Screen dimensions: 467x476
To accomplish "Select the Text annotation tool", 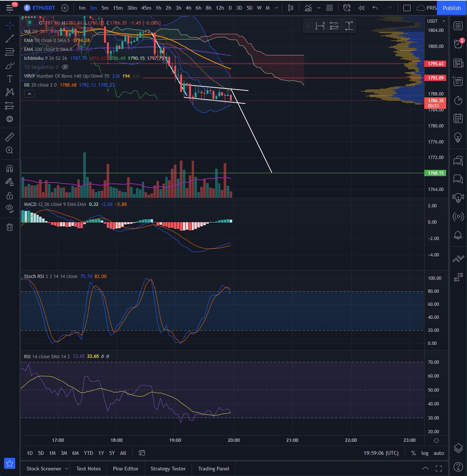I will [x=10, y=79].
